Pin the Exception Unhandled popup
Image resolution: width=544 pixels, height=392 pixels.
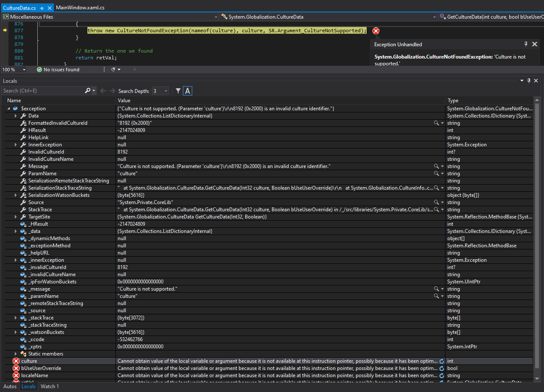coord(525,44)
